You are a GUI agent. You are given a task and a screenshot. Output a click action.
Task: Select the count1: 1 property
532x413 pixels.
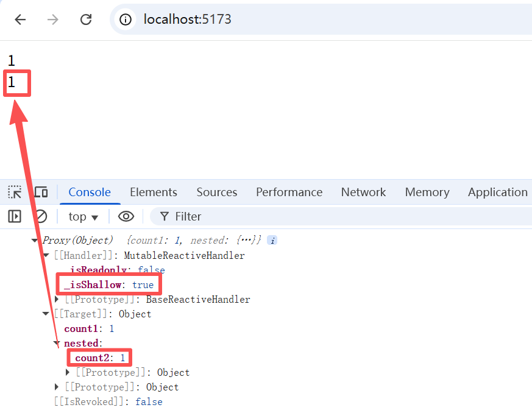point(89,328)
